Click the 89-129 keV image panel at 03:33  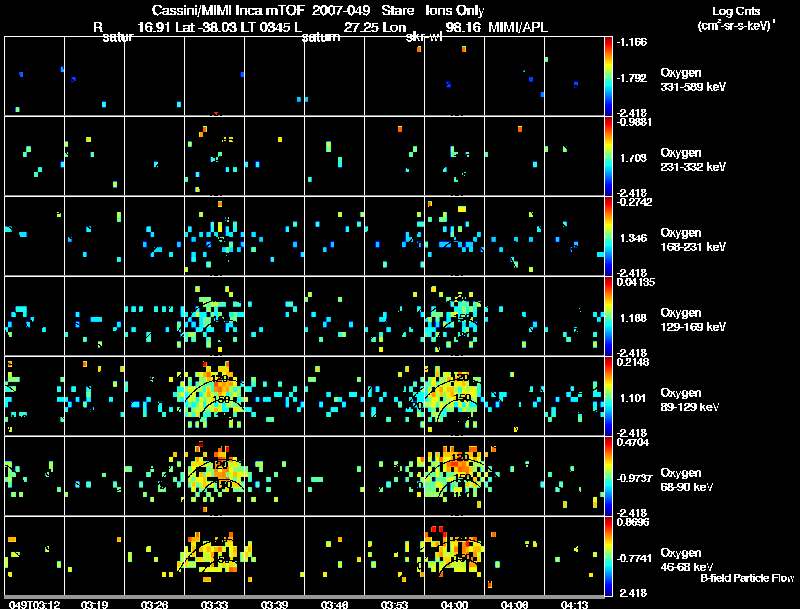[214, 396]
